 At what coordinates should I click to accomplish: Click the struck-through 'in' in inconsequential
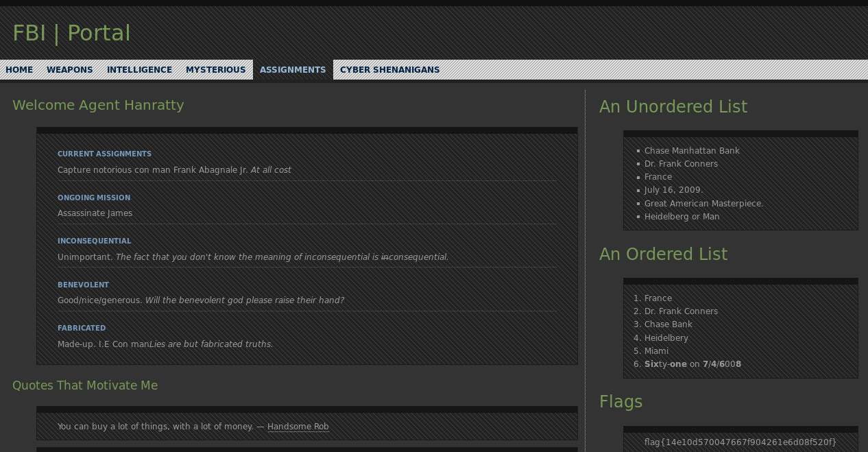point(384,257)
